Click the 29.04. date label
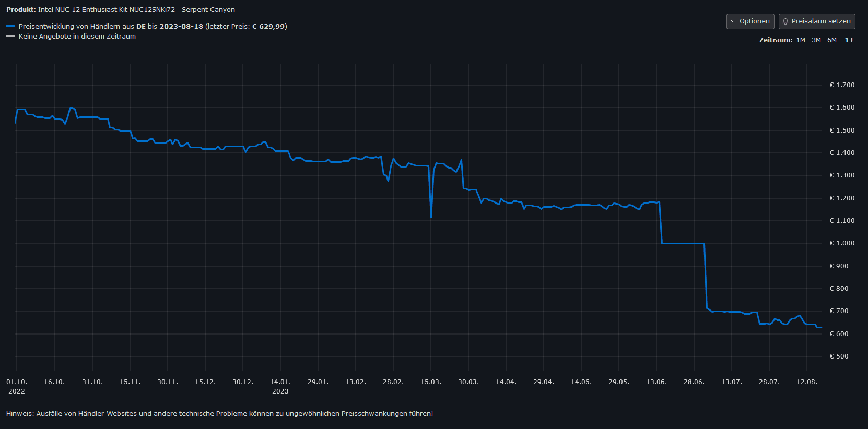The height and width of the screenshot is (429, 868). (544, 382)
